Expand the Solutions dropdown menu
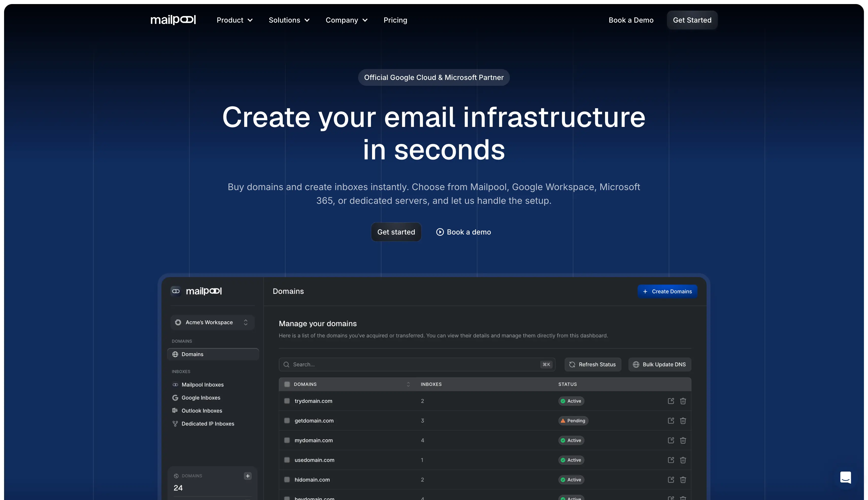This screenshot has height=500, width=868. pyautogui.click(x=289, y=20)
